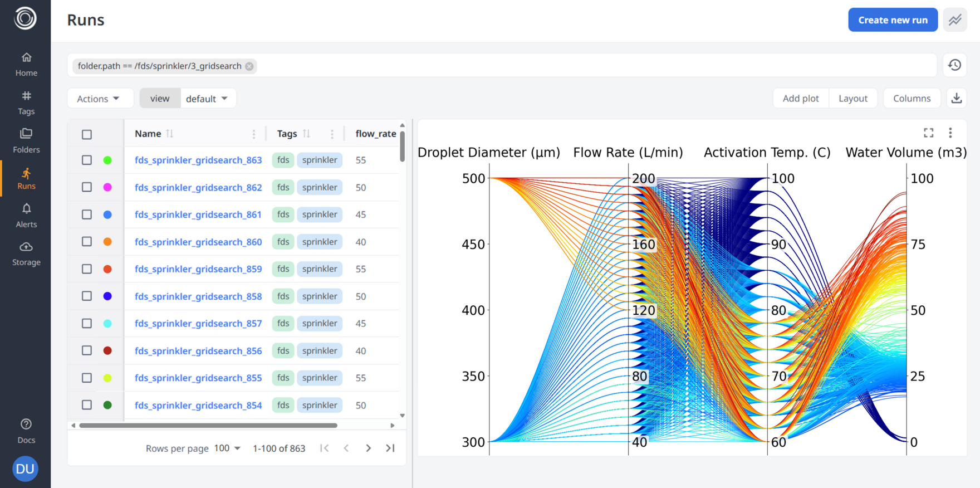Screen dimensions: 980x488
Task: Sort runs by Name column
Action: tap(170, 134)
